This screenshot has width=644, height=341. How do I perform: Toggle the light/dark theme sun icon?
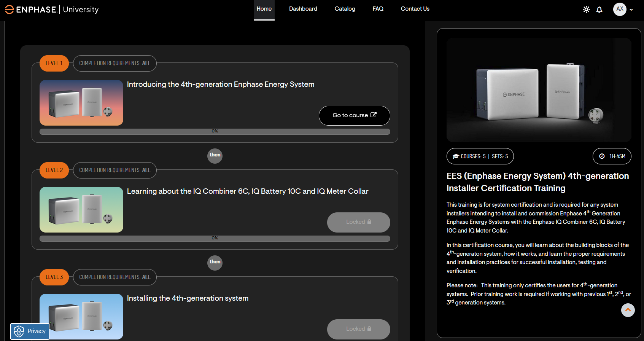(x=586, y=10)
